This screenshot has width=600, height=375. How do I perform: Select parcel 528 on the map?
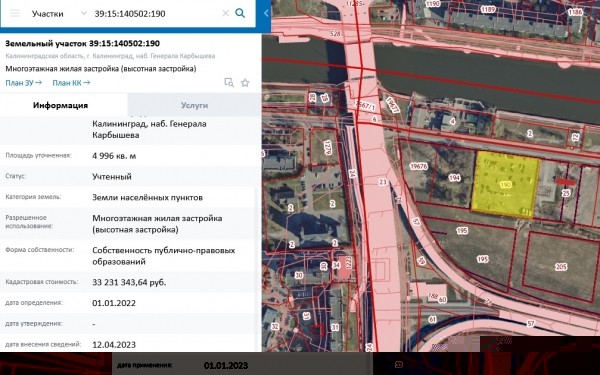[335, 34]
